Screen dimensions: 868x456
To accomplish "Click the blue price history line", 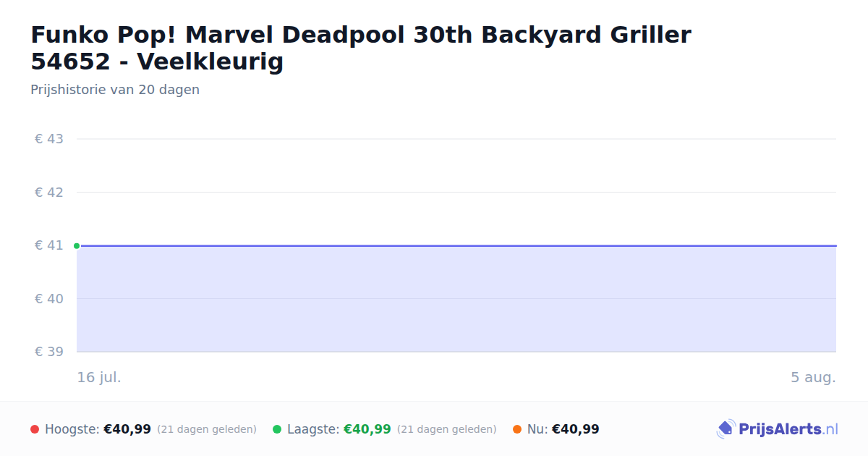I will click(x=456, y=245).
